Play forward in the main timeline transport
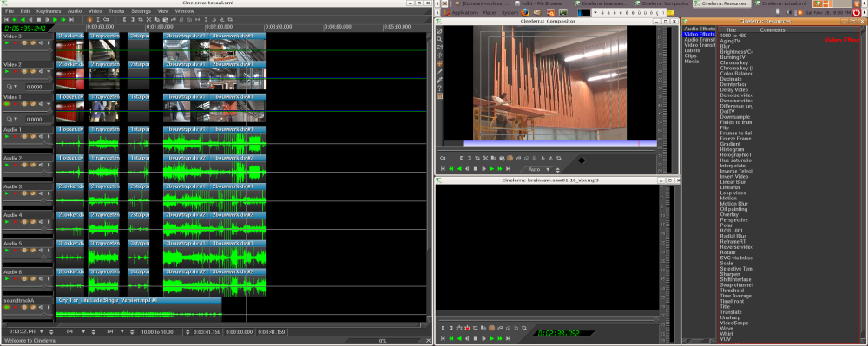The height and width of the screenshot is (346, 868). [x=56, y=19]
